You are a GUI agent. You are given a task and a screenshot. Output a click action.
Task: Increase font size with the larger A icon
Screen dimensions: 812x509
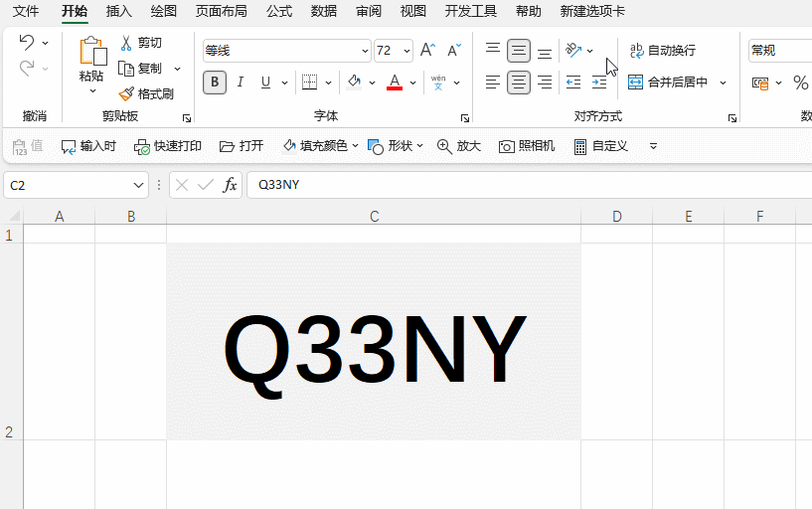coord(426,50)
